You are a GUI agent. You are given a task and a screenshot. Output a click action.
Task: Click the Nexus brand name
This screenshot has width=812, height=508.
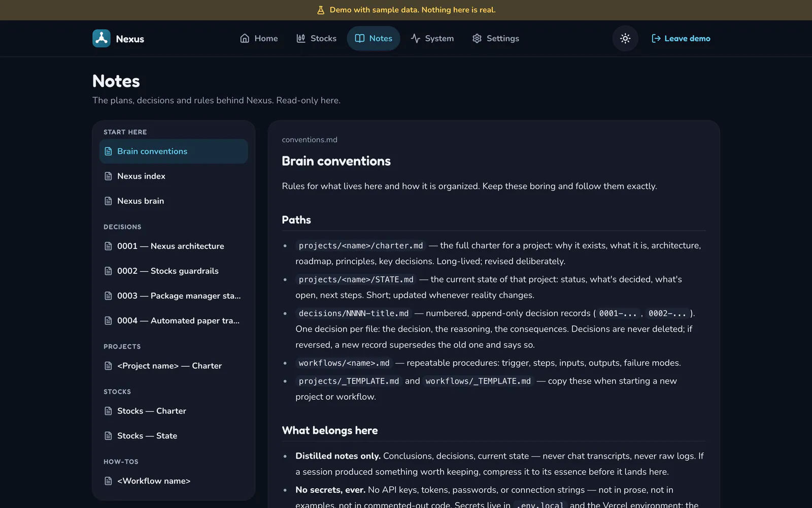(x=130, y=39)
